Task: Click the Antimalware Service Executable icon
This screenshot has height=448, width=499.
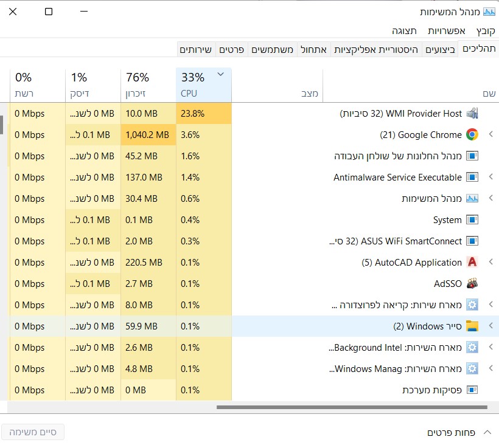Action: (472, 177)
